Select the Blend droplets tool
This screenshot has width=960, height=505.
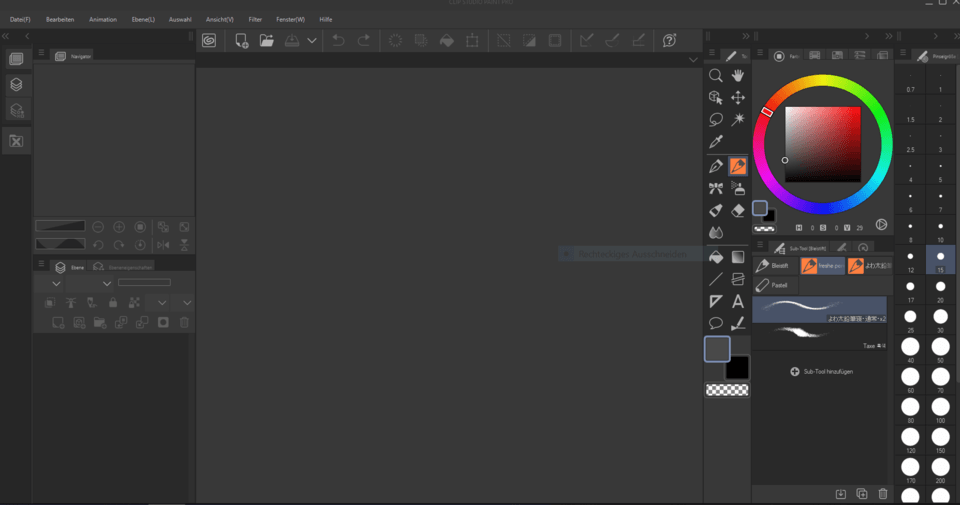click(x=715, y=233)
